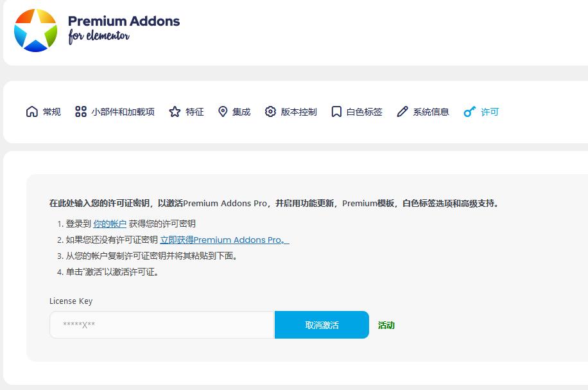Click the gear icon for 版本控制
The image size is (588, 390).
tap(270, 112)
